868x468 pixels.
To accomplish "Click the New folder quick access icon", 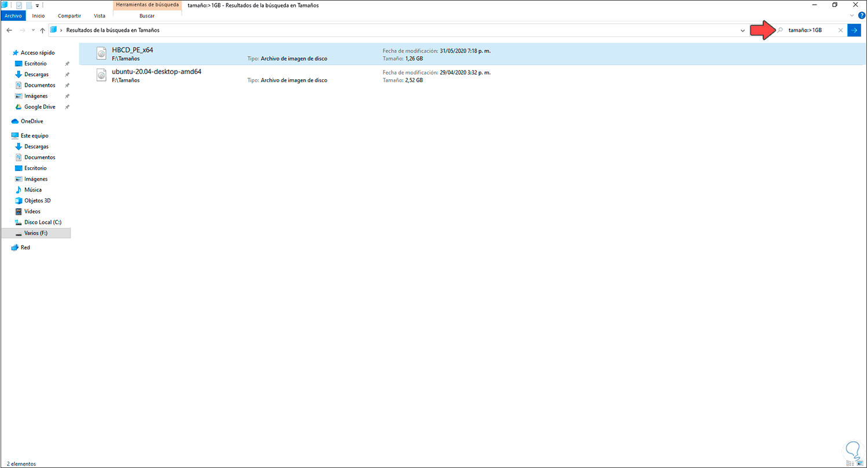I will (28, 5).
